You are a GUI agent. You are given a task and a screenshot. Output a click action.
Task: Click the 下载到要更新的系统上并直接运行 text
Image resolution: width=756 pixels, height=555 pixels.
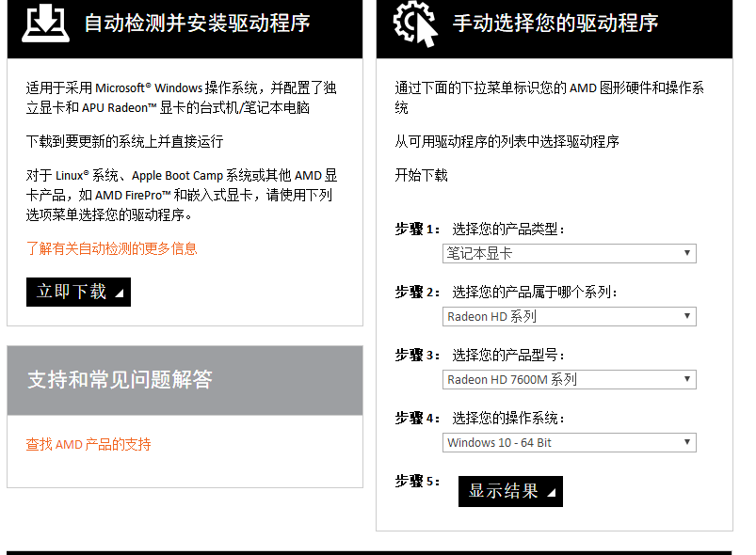(124, 141)
